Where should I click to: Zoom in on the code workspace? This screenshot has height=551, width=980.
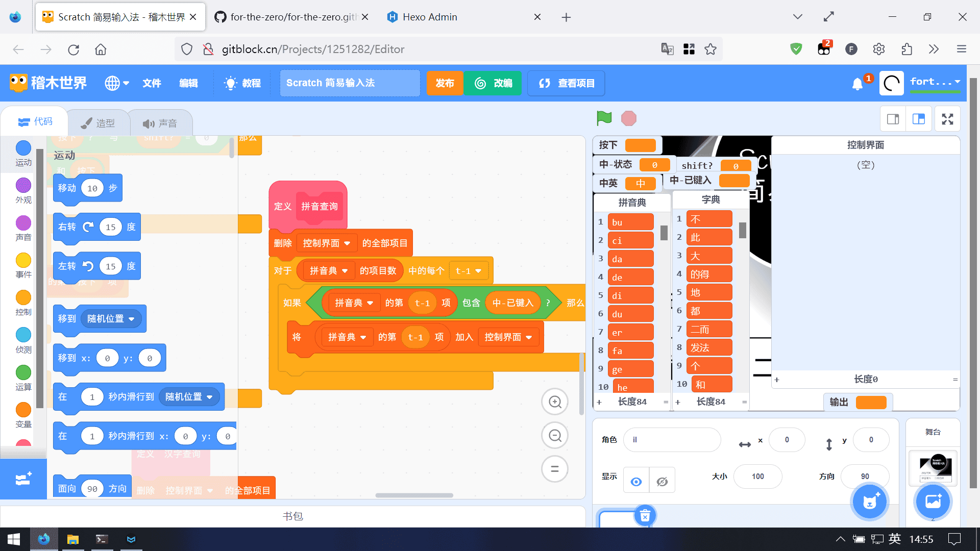pos(555,402)
